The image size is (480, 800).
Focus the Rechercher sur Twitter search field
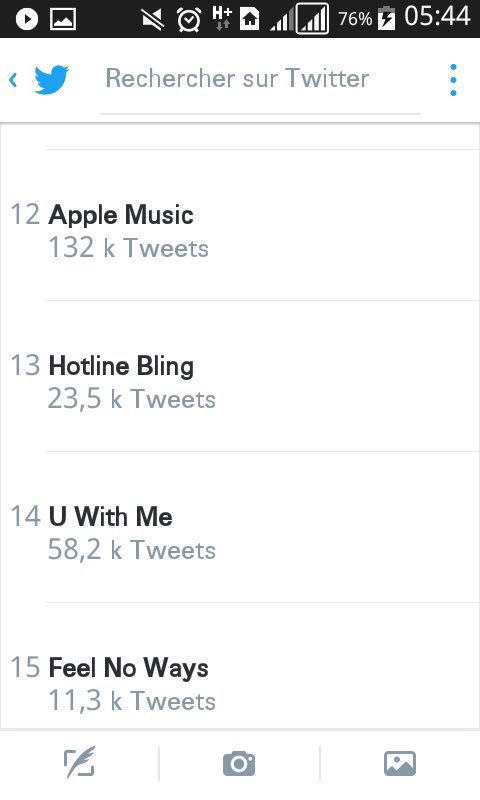(x=260, y=79)
